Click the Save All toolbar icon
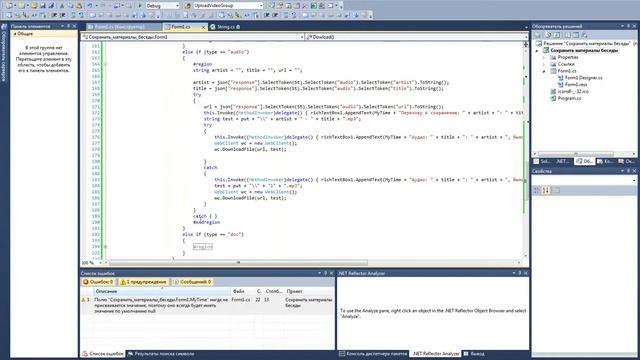The height and width of the screenshot is (360, 640). coord(51,6)
